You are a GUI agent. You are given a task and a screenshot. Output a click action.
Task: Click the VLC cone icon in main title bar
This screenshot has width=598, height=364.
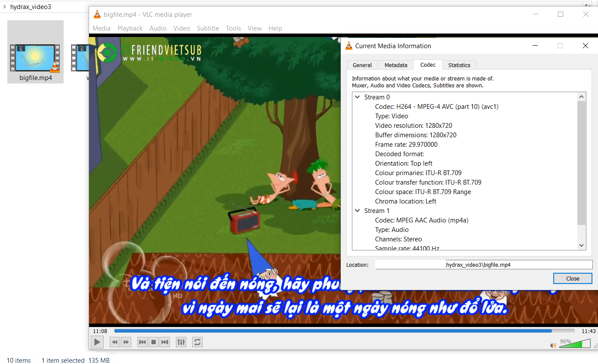click(x=97, y=14)
